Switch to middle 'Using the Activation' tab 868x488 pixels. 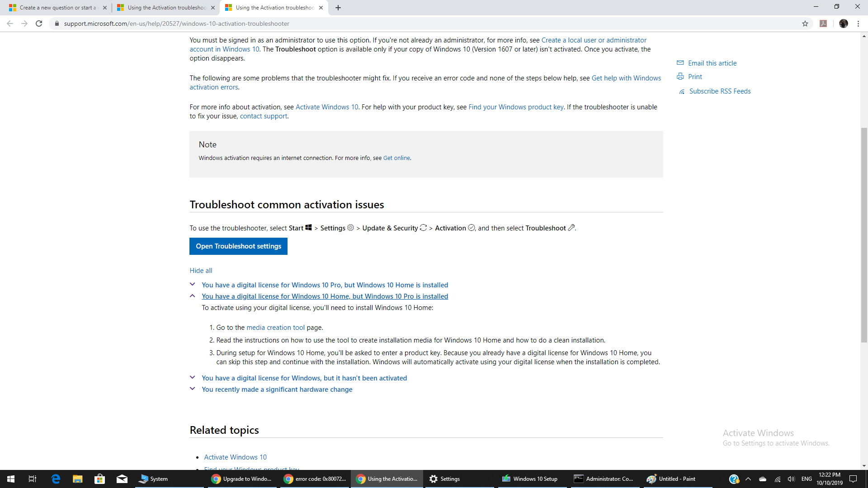(x=165, y=8)
